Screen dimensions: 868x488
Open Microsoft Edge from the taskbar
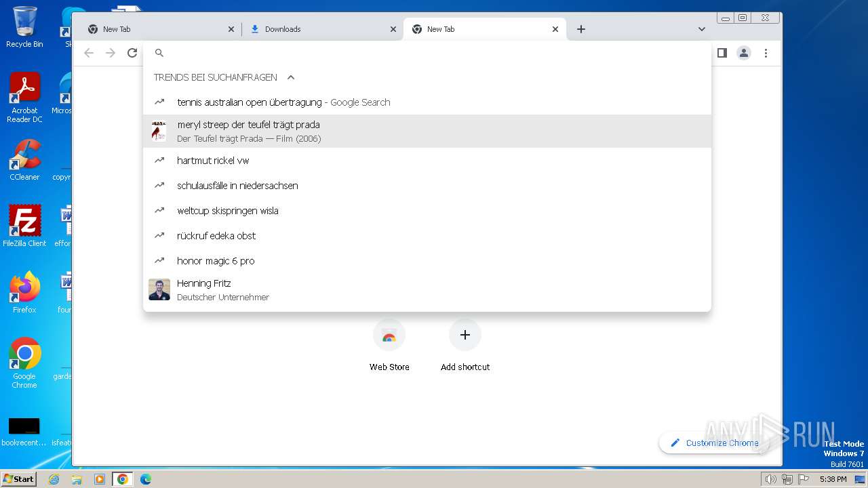click(146, 479)
